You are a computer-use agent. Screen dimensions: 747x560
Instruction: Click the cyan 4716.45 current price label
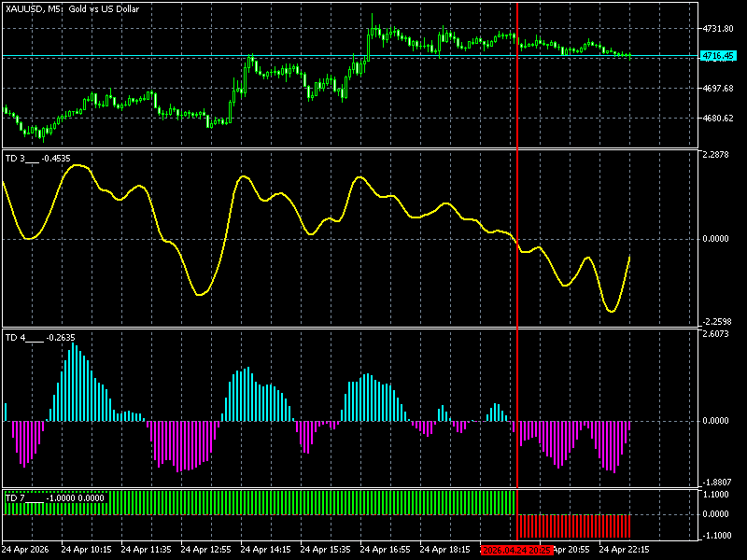[x=718, y=56]
